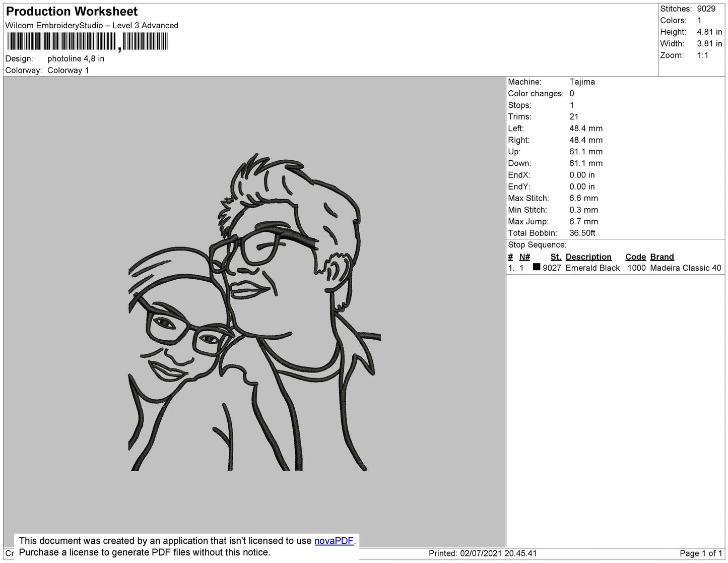Click the Max Jump value '6.7 mm'
Screen dimensions: 728x563
(x=583, y=221)
